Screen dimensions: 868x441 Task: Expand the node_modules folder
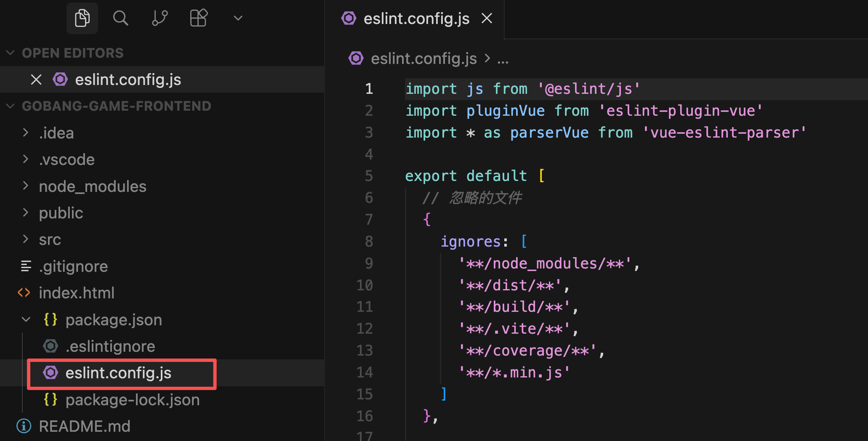(x=26, y=186)
